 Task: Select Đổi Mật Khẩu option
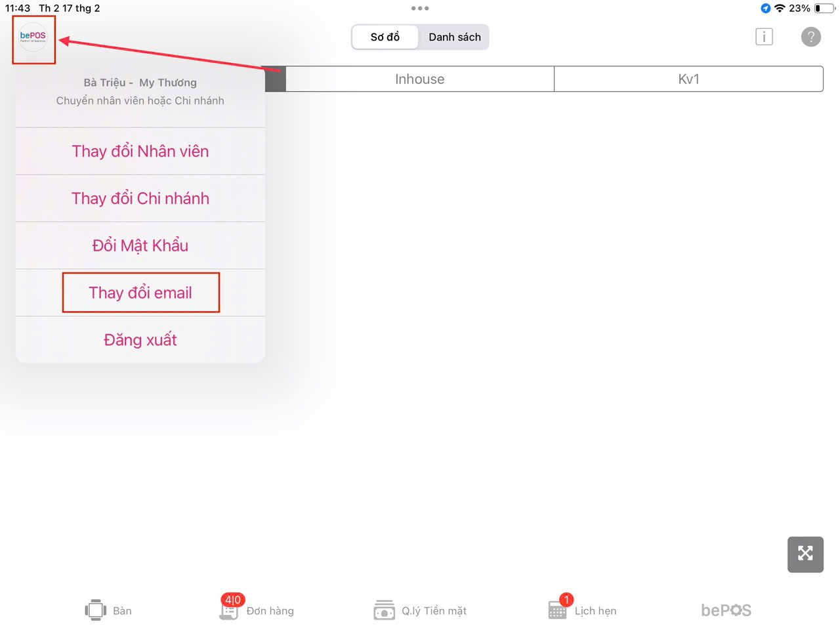(140, 245)
